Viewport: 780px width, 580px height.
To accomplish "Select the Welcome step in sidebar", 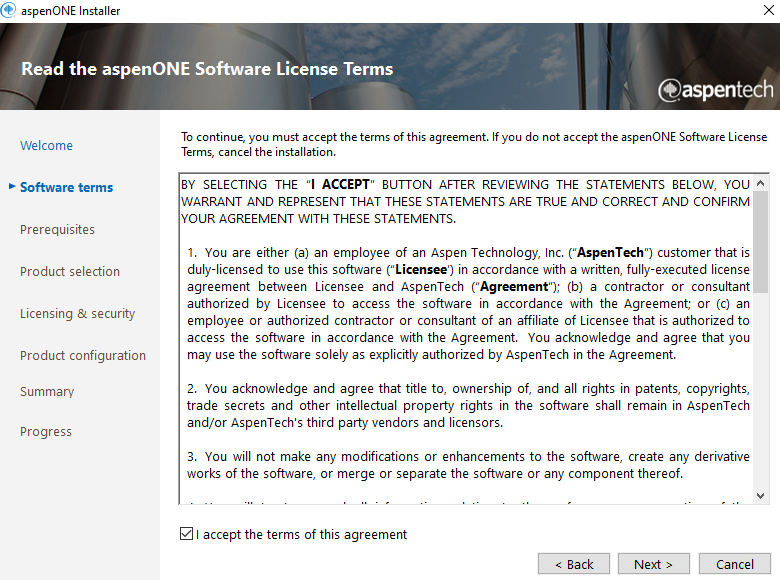I will [x=46, y=145].
